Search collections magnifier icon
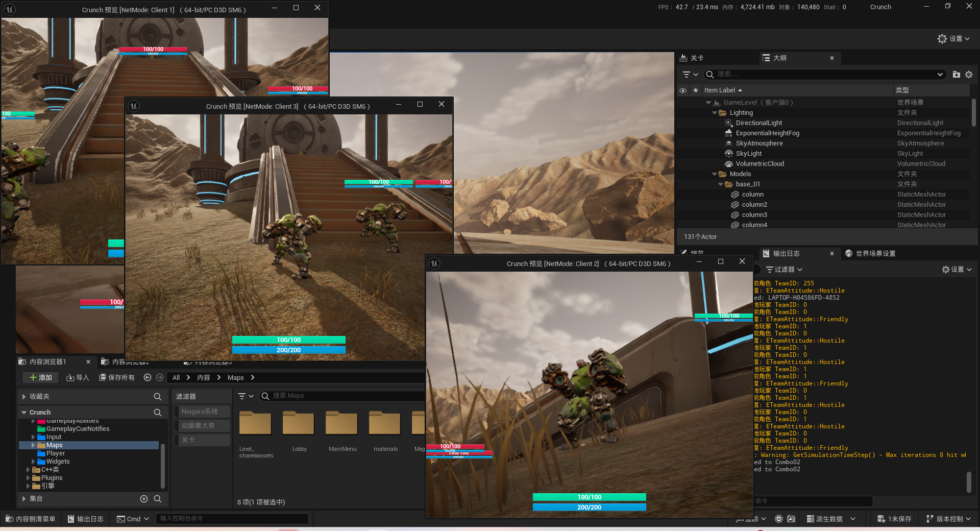This screenshot has width=980, height=531. pos(158,499)
